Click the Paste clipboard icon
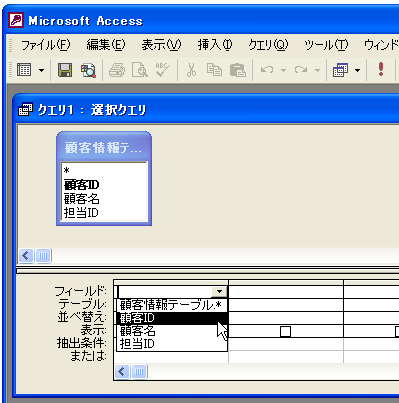The image size is (399, 403). click(x=238, y=70)
